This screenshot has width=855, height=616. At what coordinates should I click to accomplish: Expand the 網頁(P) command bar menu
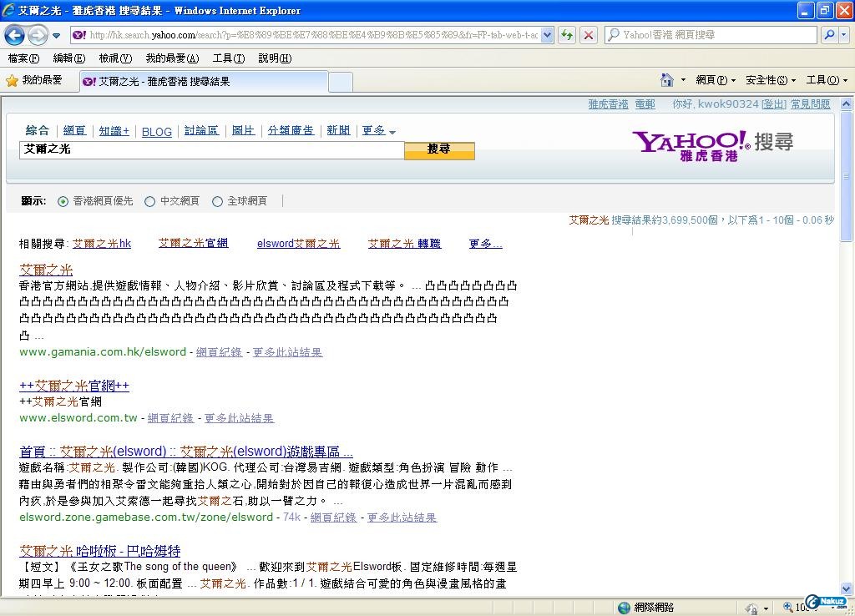coord(716,80)
